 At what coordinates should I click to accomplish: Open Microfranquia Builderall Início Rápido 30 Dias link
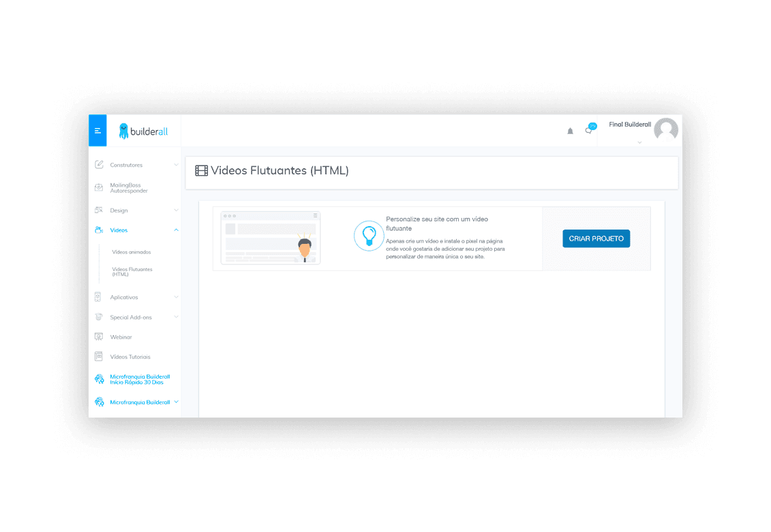[140, 379]
